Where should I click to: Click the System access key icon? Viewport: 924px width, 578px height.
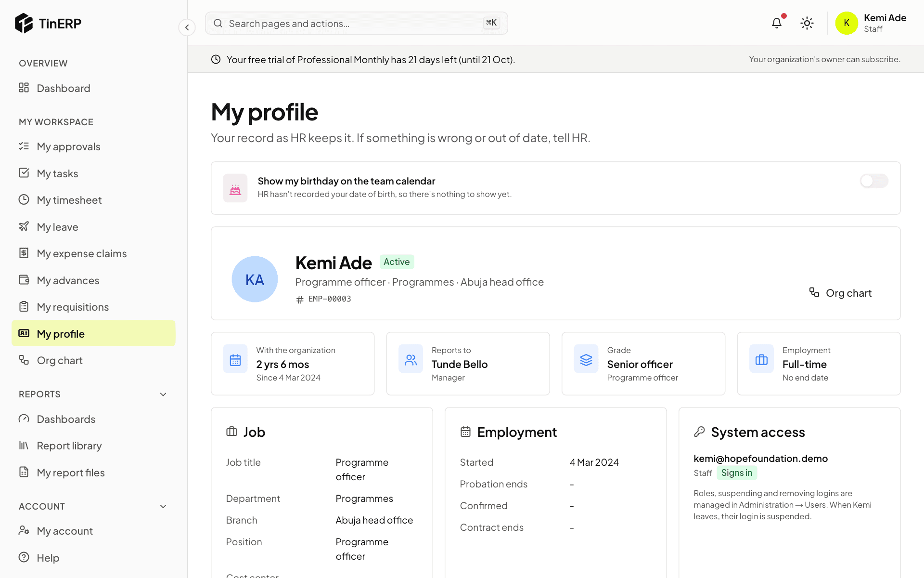[699, 432]
